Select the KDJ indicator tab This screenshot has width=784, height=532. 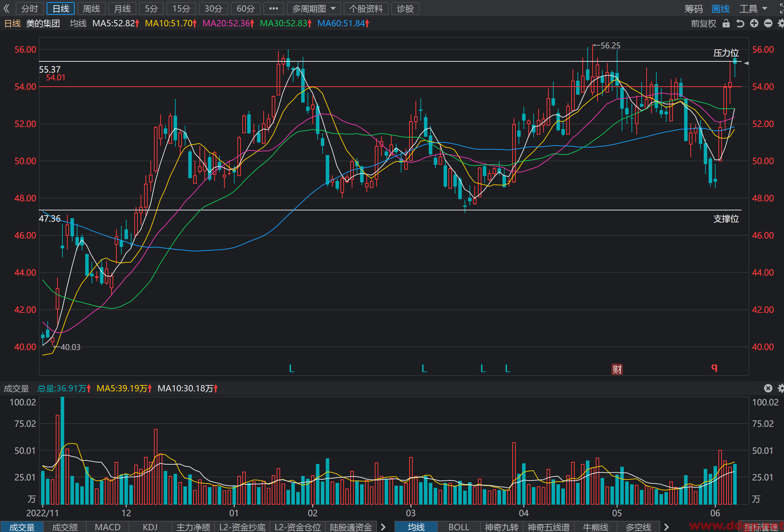pyautogui.click(x=150, y=527)
